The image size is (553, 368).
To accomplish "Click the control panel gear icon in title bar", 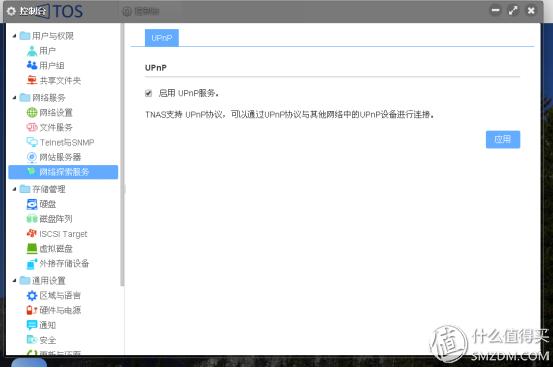I will (x=11, y=11).
